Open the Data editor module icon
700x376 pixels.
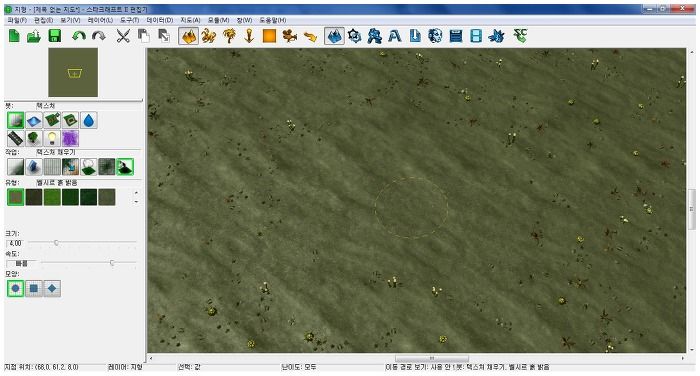tap(375, 36)
